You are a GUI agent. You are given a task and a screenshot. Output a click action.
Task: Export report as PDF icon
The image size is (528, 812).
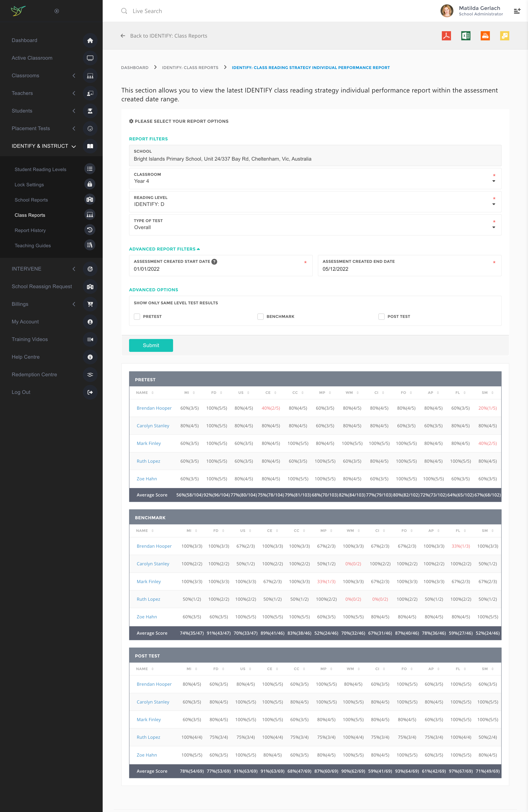446,36
